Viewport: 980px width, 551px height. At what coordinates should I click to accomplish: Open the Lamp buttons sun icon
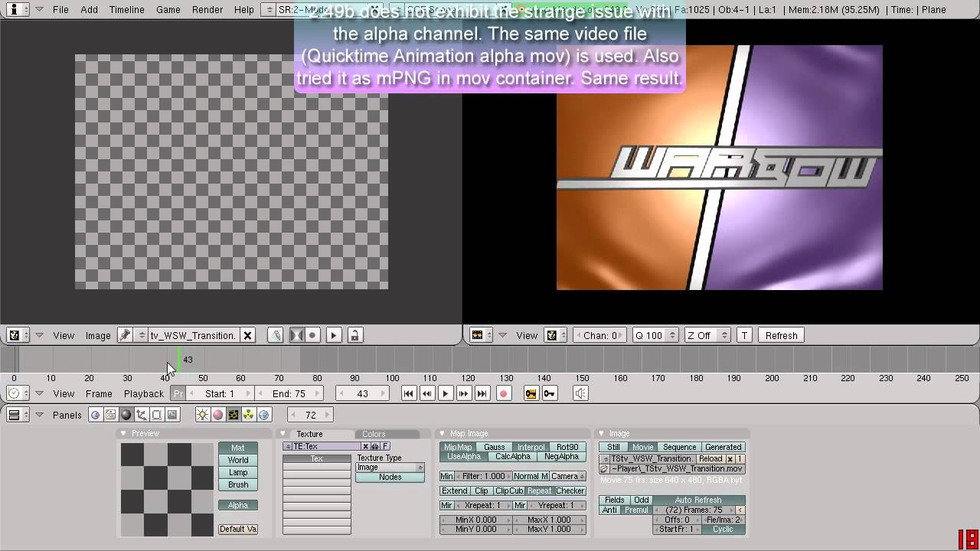[x=202, y=415]
